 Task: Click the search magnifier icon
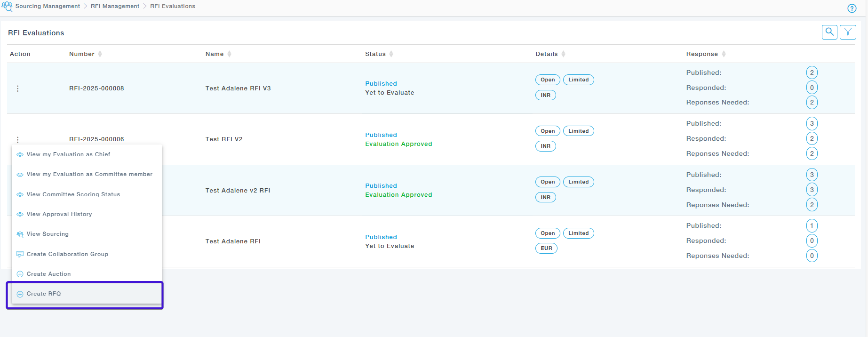(x=829, y=32)
